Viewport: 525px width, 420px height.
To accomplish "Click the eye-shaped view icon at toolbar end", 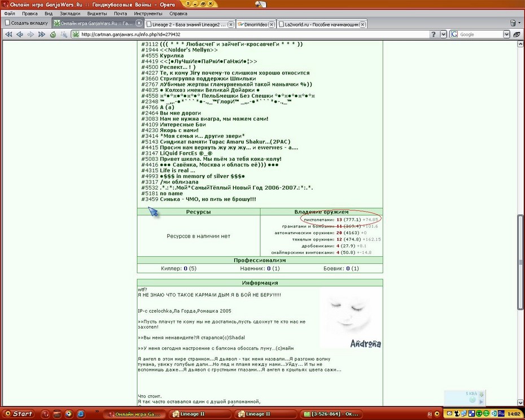I will pyautogui.click(x=517, y=34).
